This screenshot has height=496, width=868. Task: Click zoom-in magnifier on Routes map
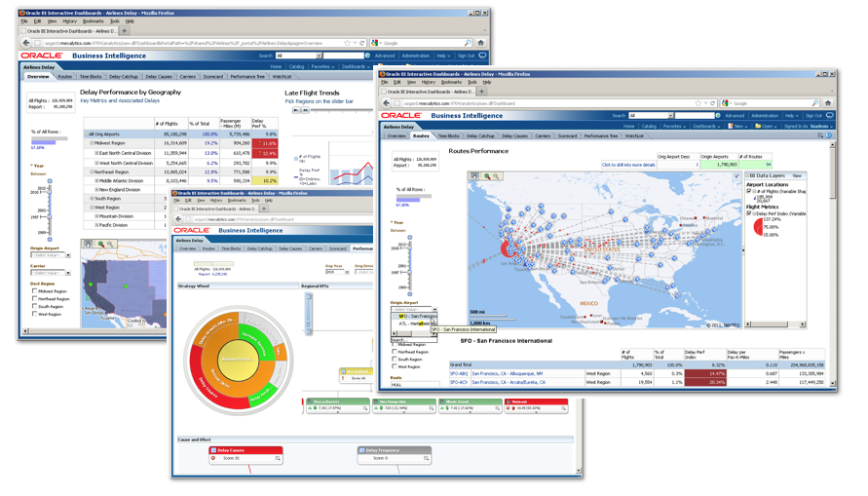coord(487,176)
